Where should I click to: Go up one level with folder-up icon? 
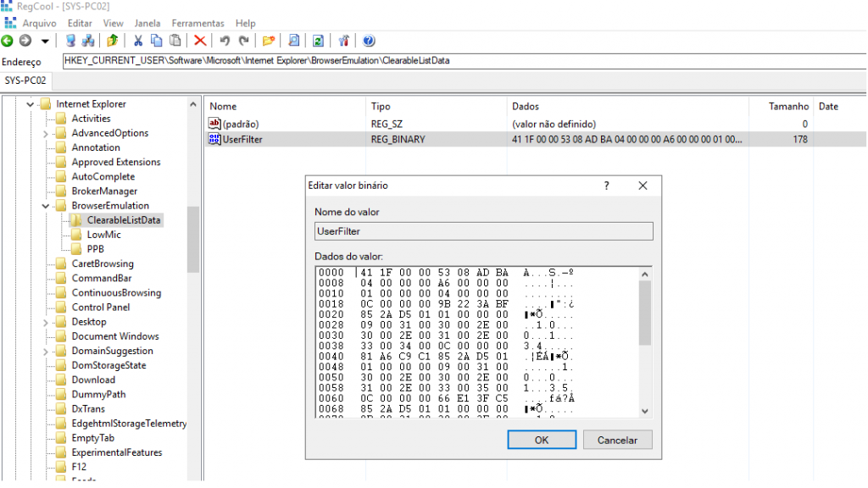coord(113,41)
